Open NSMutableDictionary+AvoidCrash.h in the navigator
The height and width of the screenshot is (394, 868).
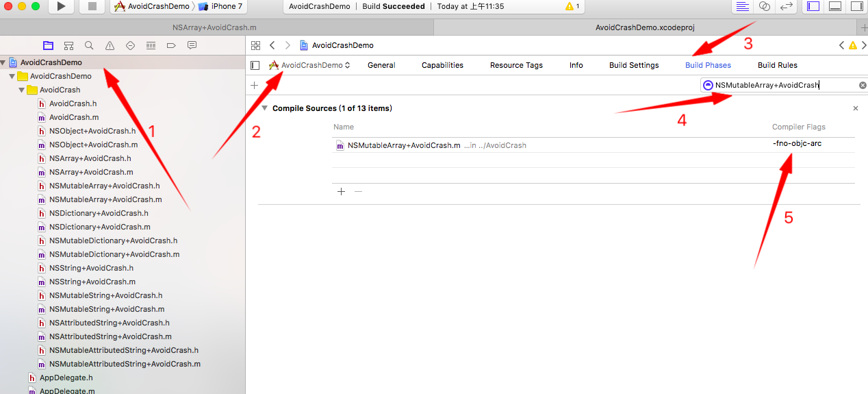click(x=113, y=241)
